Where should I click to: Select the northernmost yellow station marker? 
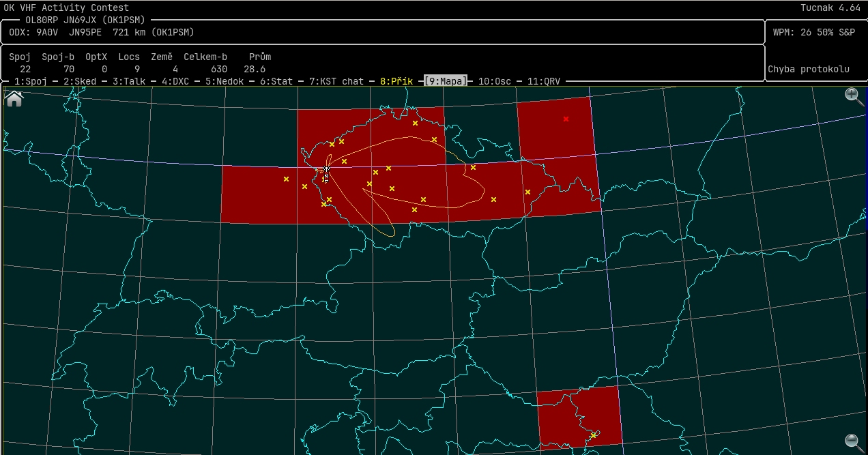(x=415, y=123)
